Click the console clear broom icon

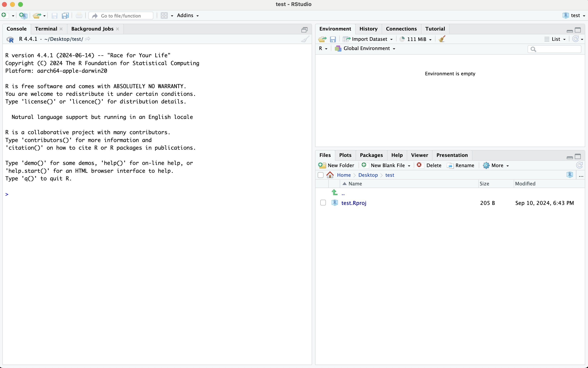tap(305, 39)
